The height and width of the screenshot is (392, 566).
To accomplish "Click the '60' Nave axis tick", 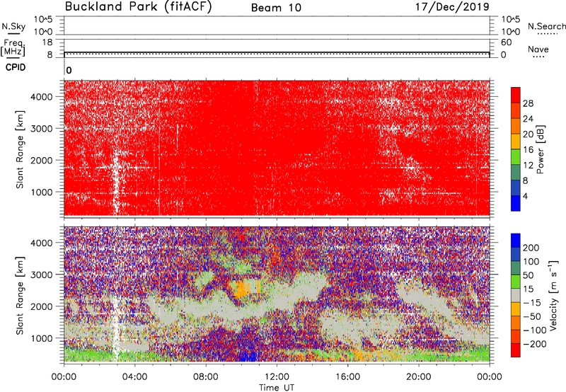I will [506, 42].
